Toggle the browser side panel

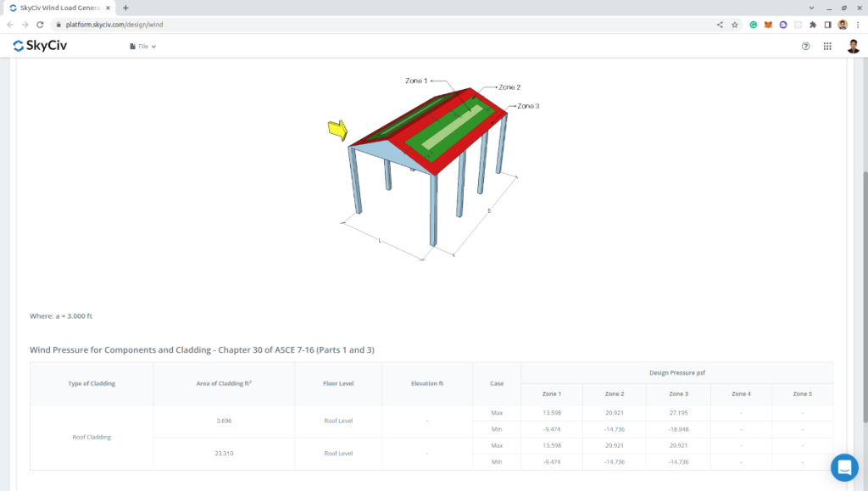tap(827, 25)
